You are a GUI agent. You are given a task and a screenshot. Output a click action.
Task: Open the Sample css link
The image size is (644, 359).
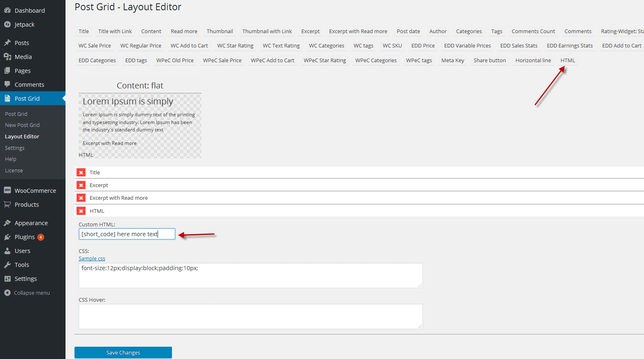(92, 259)
